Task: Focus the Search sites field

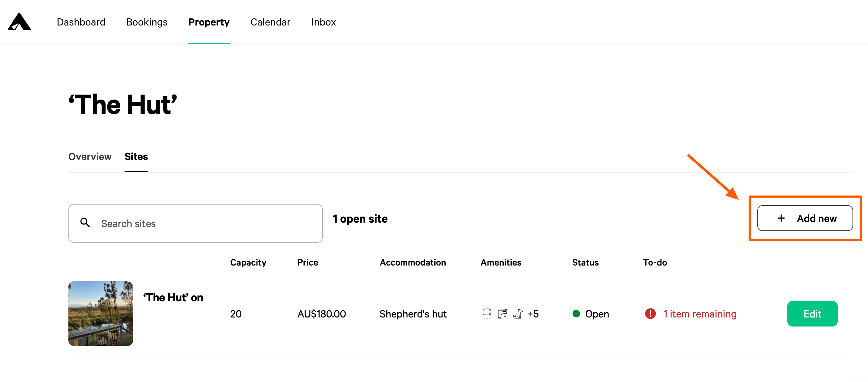Action: point(195,223)
